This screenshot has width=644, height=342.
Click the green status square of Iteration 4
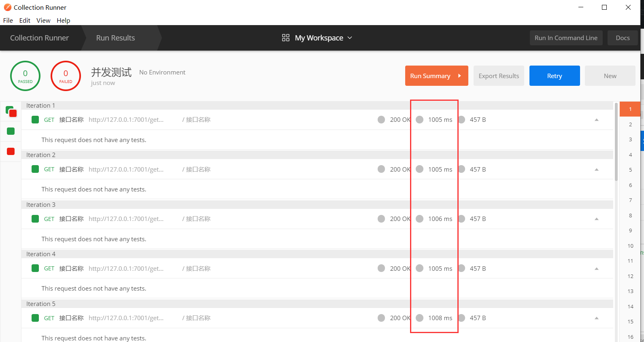[x=35, y=268]
